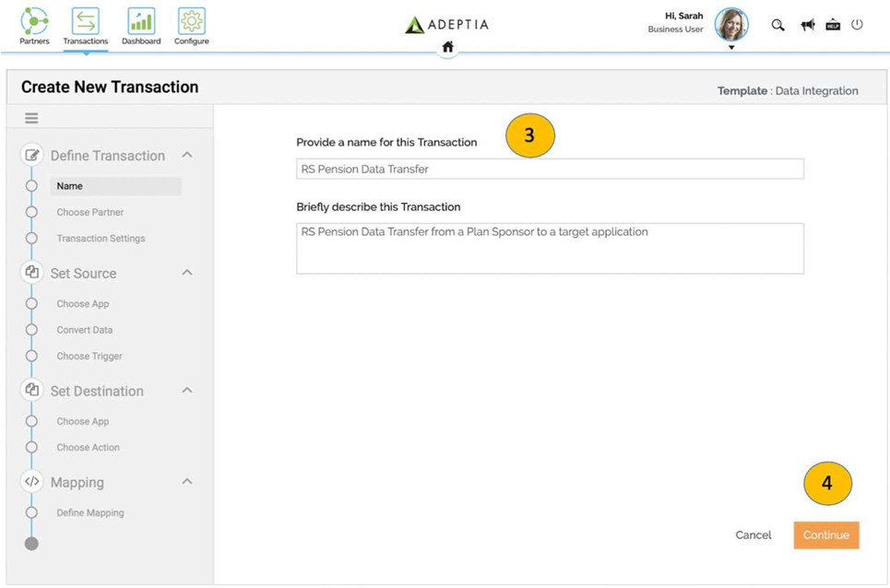Click the Continue button
Screen dimensions: 890x588
point(825,535)
